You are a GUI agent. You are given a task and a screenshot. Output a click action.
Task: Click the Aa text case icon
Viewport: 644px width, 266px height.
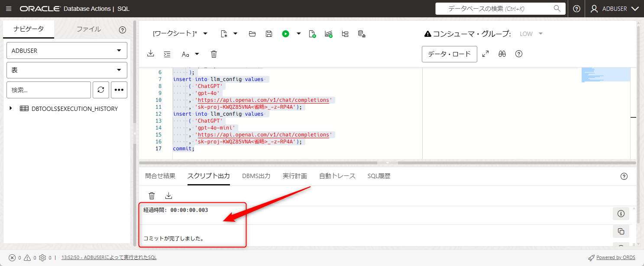[x=185, y=54]
